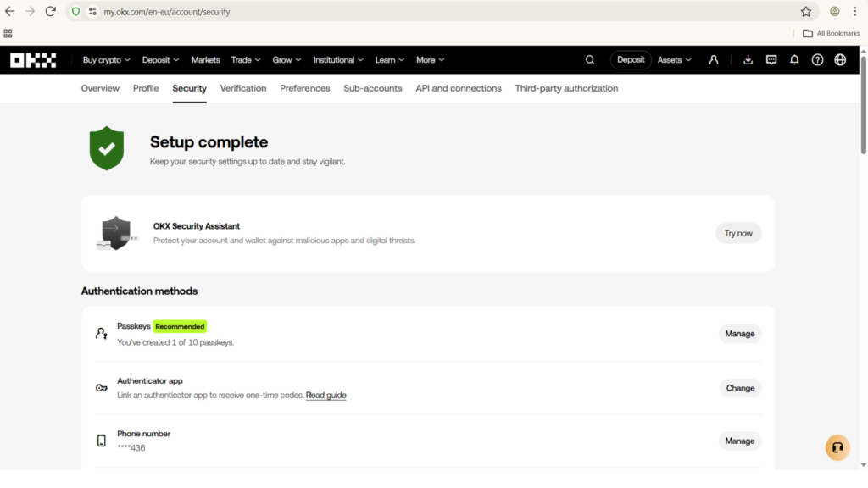Image resolution: width=868 pixels, height=488 pixels.
Task: Click the OKX logo
Action: [x=33, y=60]
